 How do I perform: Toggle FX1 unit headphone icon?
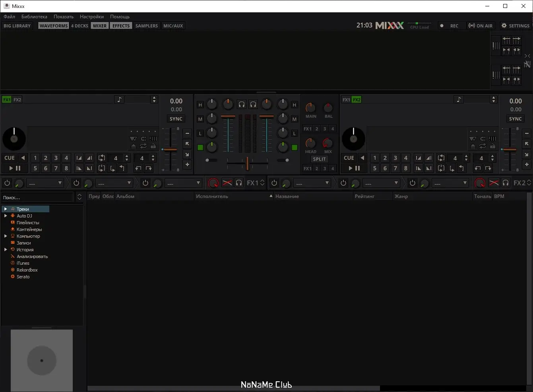(x=239, y=183)
